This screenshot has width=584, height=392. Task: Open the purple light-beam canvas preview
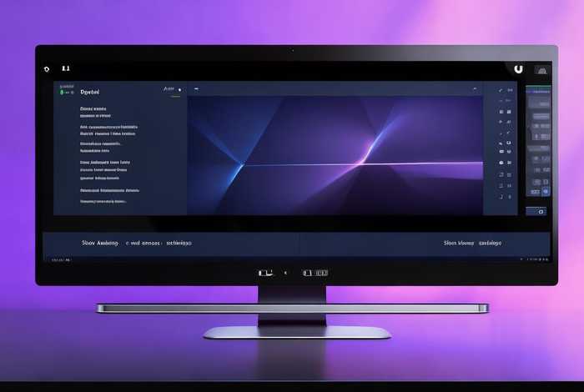(335, 156)
